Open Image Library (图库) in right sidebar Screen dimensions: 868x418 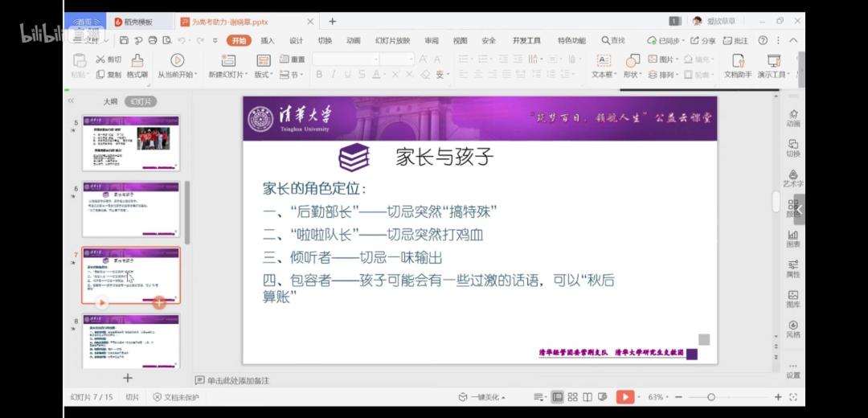pos(793,299)
